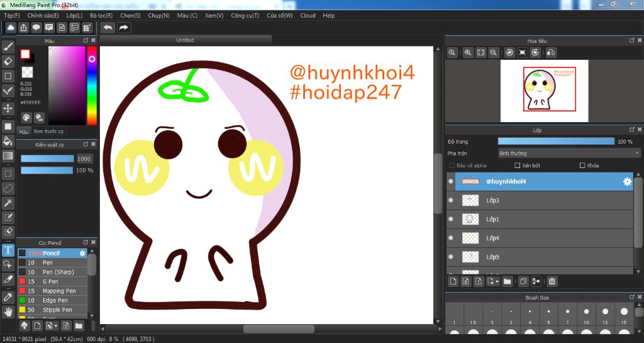Hide the @huynhkhoi4 layer

tap(451, 181)
